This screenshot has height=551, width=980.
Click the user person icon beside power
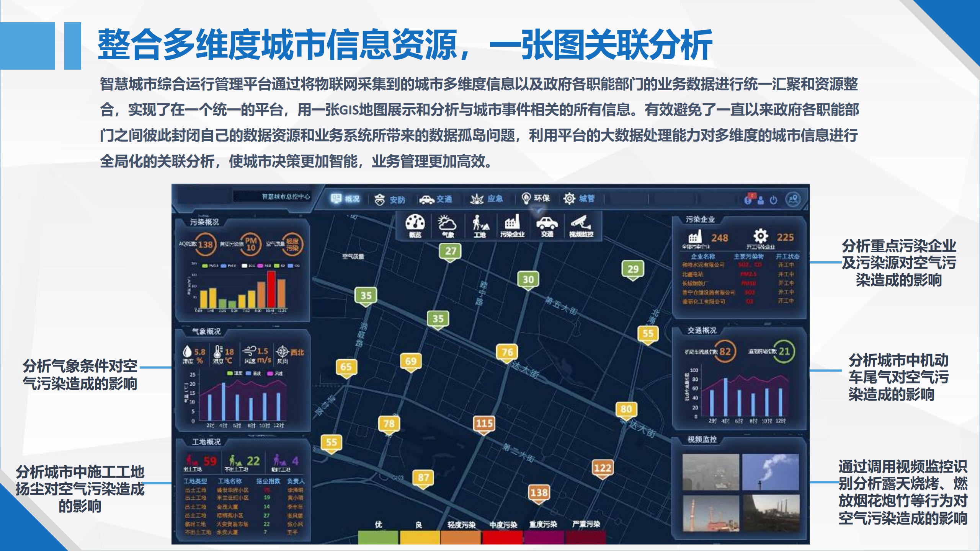tap(761, 200)
